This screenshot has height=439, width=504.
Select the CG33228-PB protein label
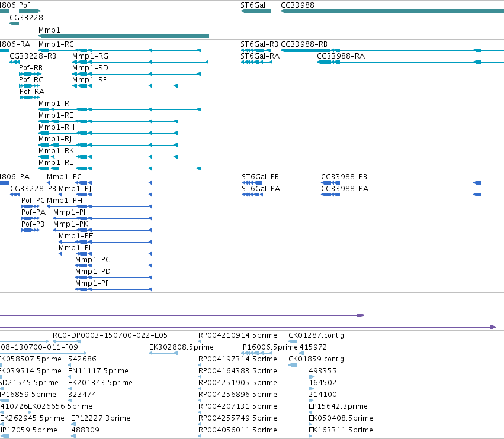(x=33, y=189)
